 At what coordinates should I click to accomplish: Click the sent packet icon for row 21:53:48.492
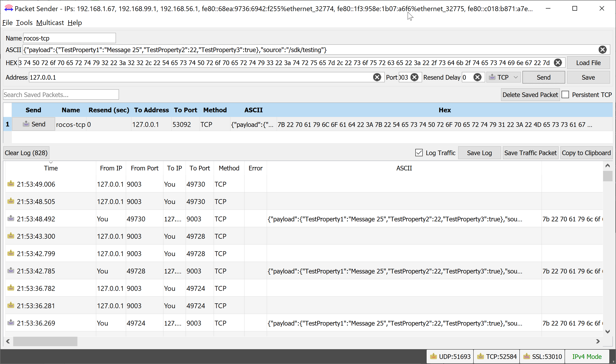11,218
